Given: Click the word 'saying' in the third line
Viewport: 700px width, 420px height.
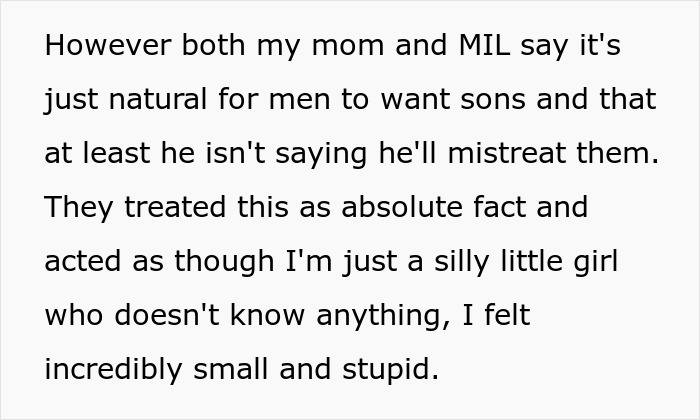Looking at the screenshot, I should tap(321, 155).
